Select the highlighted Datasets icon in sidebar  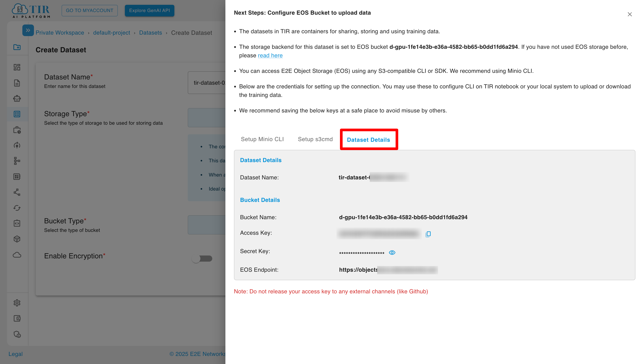click(17, 114)
